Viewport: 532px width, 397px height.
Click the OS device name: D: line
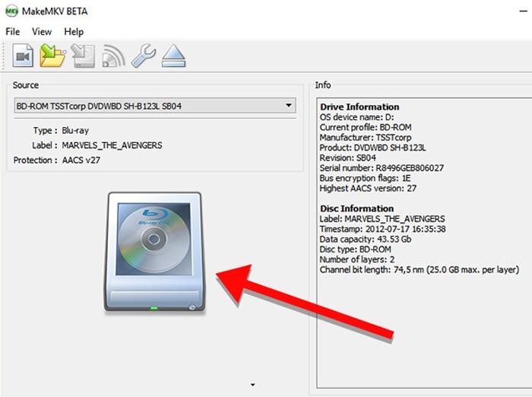[x=357, y=117]
